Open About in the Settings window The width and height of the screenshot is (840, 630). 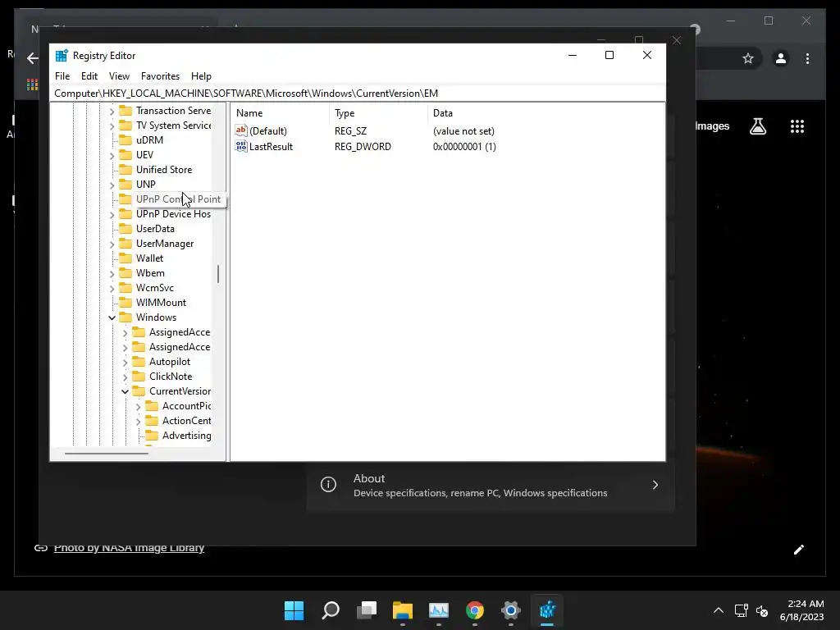[x=491, y=485]
